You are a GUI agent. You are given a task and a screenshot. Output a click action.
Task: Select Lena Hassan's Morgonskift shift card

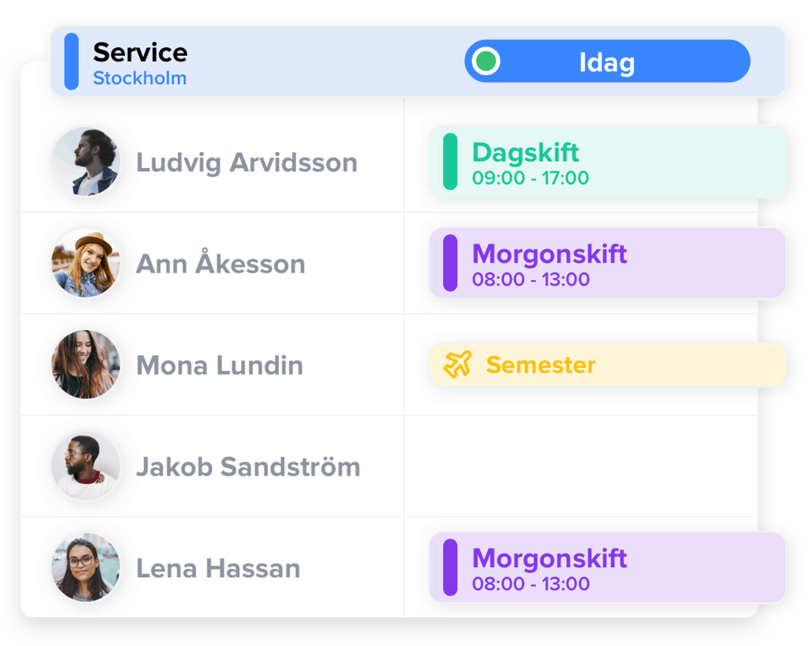(607, 568)
